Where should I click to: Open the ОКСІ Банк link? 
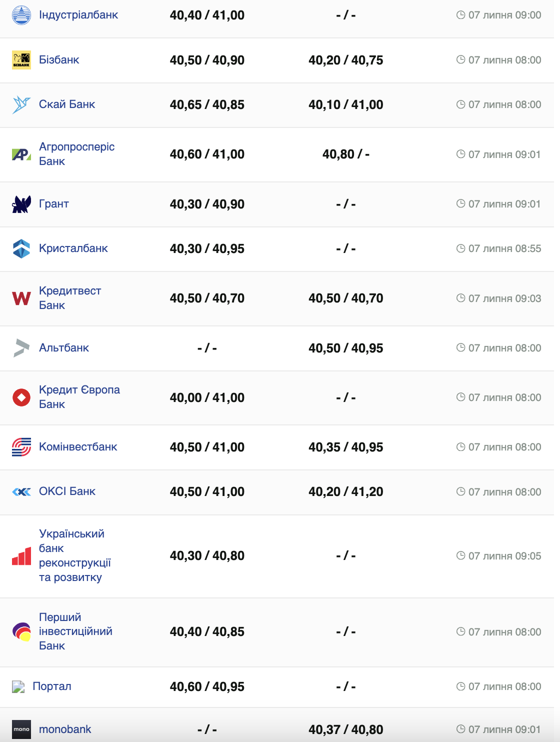[67, 491]
